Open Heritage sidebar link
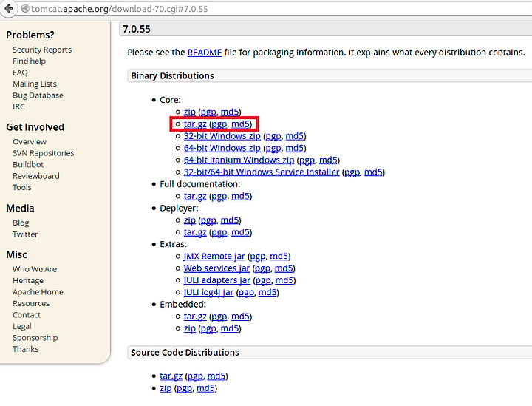This screenshot has height=406, width=532. click(x=28, y=281)
